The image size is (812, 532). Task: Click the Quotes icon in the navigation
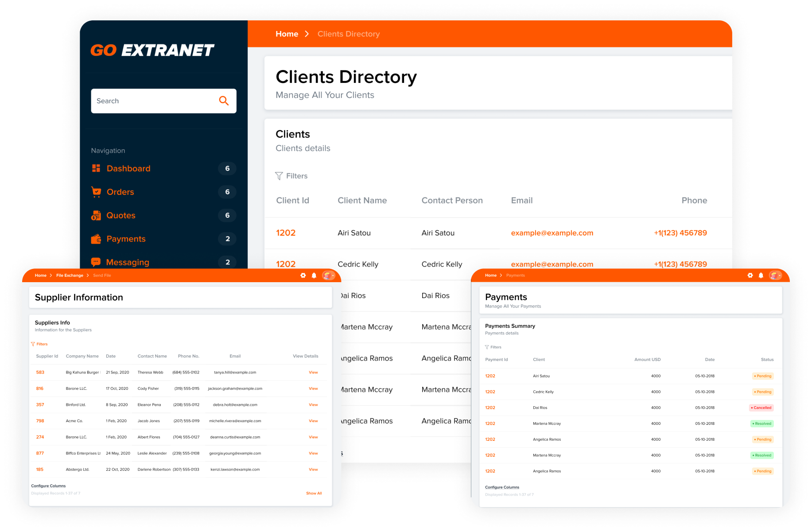tap(96, 215)
